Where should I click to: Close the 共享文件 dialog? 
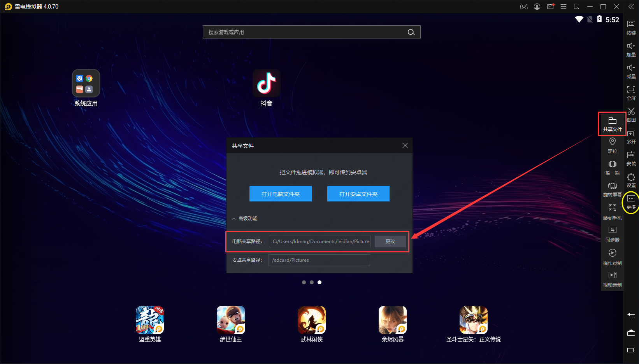(405, 145)
